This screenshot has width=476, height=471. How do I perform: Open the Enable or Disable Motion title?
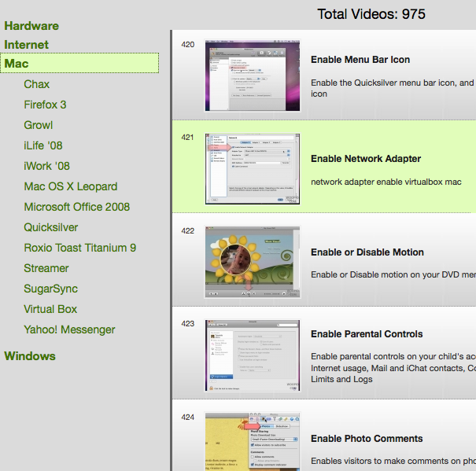tap(367, 252)
